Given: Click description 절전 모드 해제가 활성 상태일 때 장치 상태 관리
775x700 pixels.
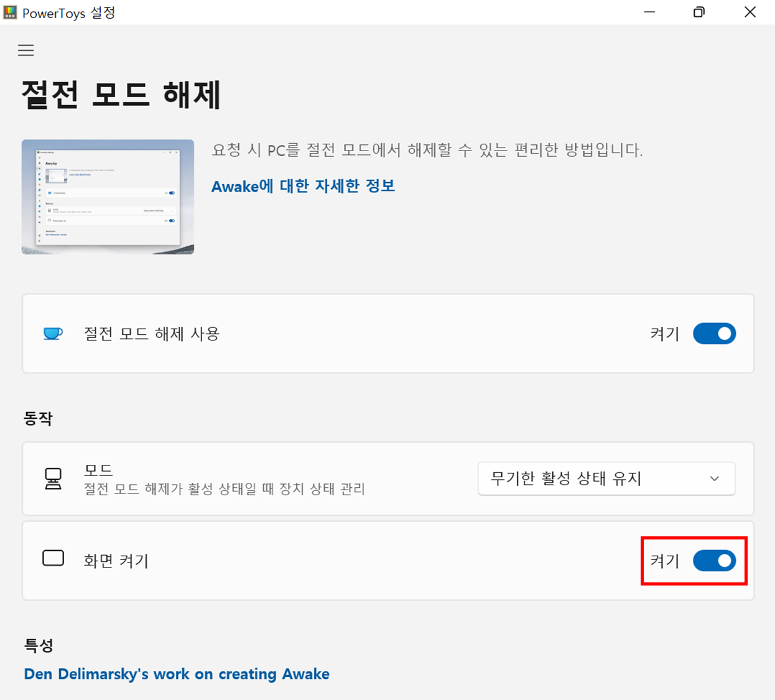Looking at the screenshot, I should point(225,489).
